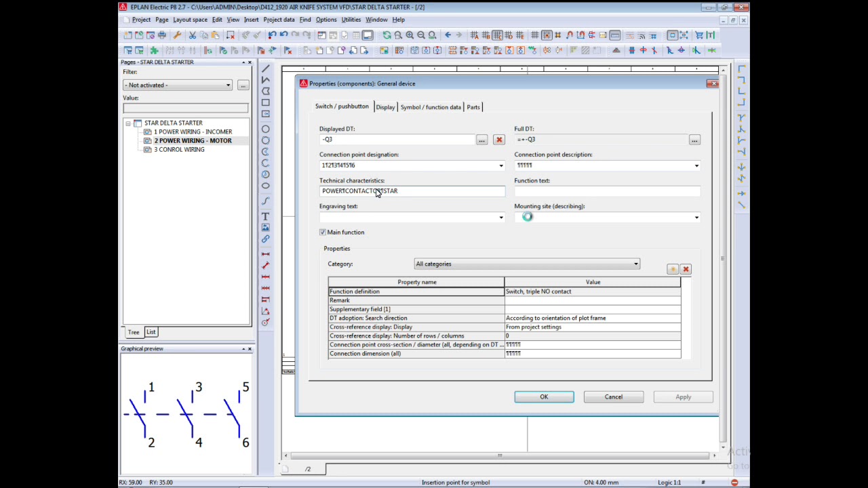Click the blue back navigation arrow

[448, 35]
